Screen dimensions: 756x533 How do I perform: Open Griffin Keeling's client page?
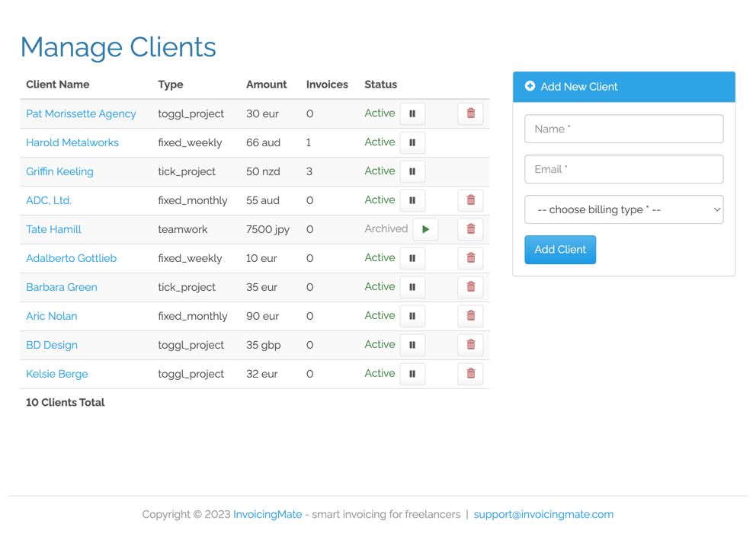pos(59,171)
